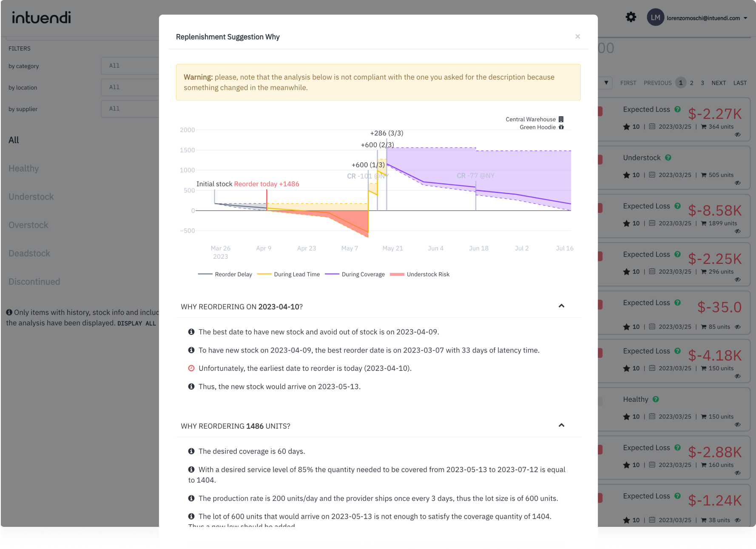This screenshot has width=756, height=549.
Task: Click the star icon on the 364 units card
Action: [x=626, y=127]
